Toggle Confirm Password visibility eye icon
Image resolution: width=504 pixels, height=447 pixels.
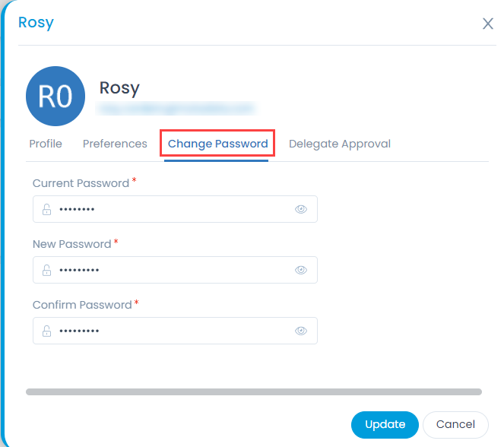tap(301, 331)
